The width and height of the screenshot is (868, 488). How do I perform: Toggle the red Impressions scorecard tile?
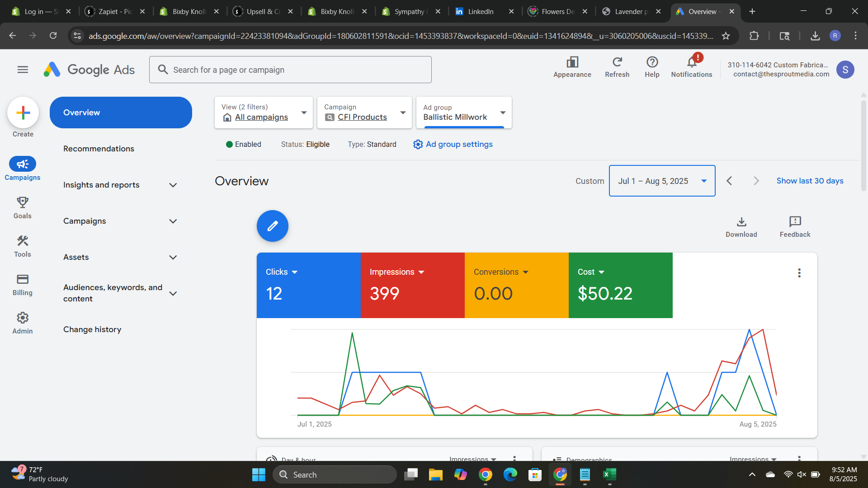(413, 285)
